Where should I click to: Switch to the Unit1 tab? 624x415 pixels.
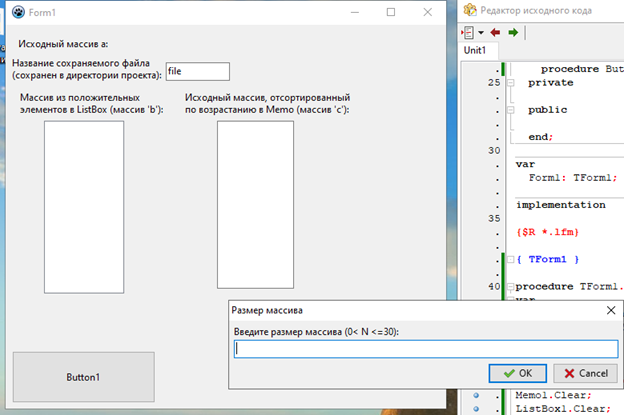pyautogui.click(x=475, y=50)
